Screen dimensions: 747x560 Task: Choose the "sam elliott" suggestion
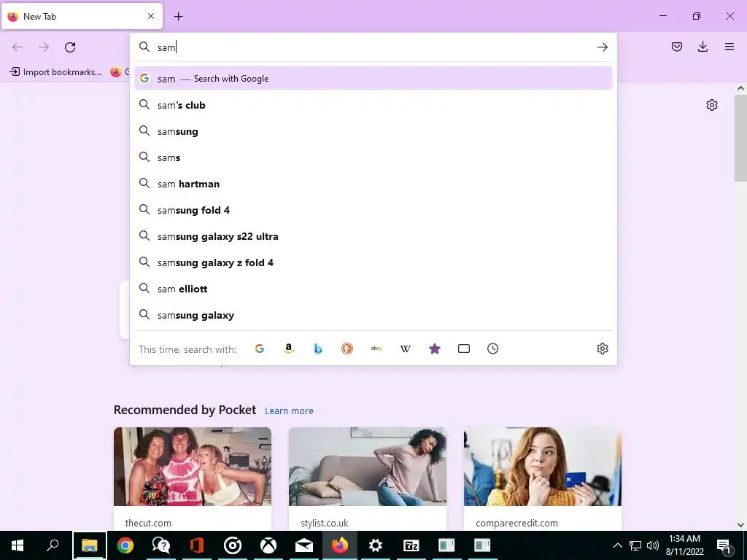(x=373, y=289)
